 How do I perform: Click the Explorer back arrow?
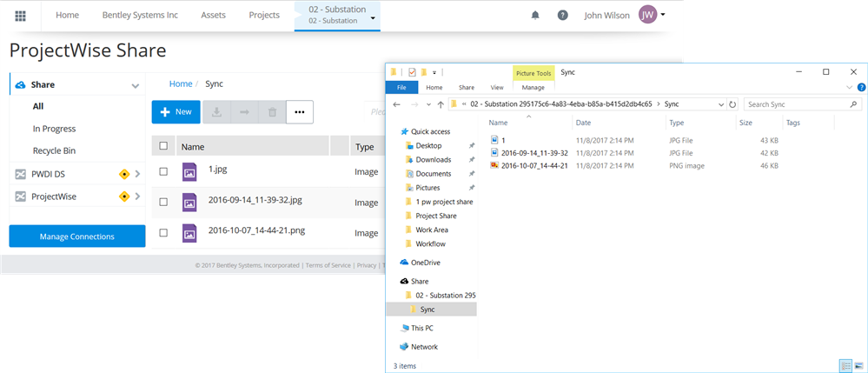point(396,104)
